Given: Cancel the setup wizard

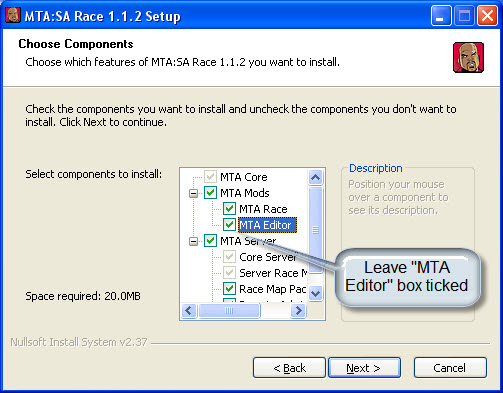Looking at the screenshot, I should 450,368.
